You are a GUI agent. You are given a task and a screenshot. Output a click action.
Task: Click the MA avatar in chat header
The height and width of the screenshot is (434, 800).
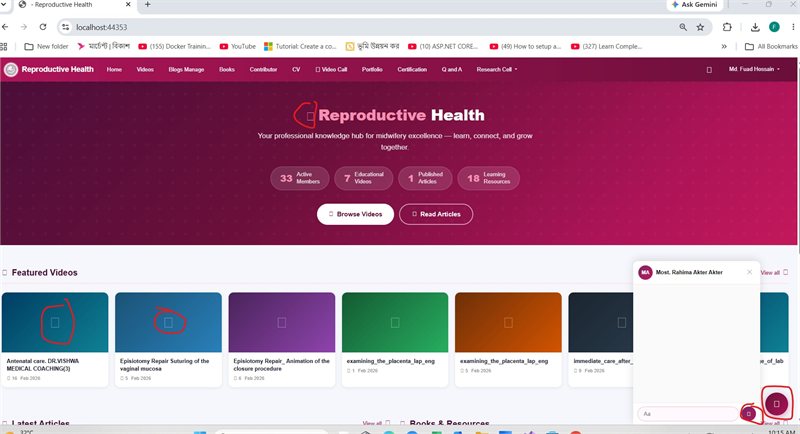(645, 272)
